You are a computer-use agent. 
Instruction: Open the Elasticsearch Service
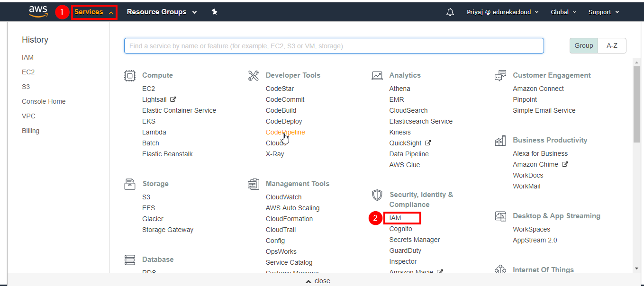click(x=421, y=121)
